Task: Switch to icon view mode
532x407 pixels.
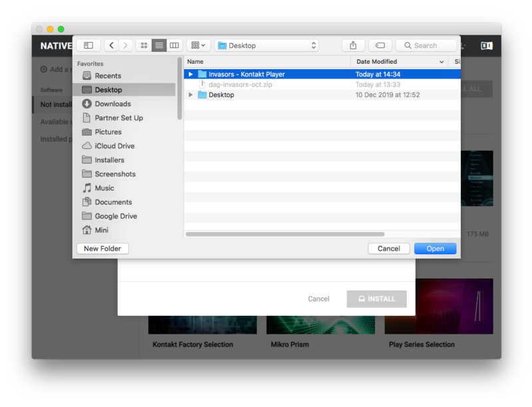Action: [144, 45]
